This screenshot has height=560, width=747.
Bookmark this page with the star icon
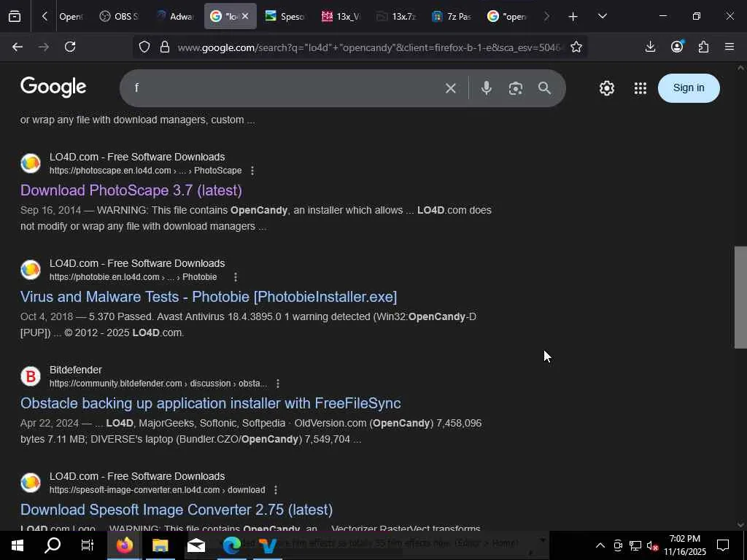pos(576,47)
